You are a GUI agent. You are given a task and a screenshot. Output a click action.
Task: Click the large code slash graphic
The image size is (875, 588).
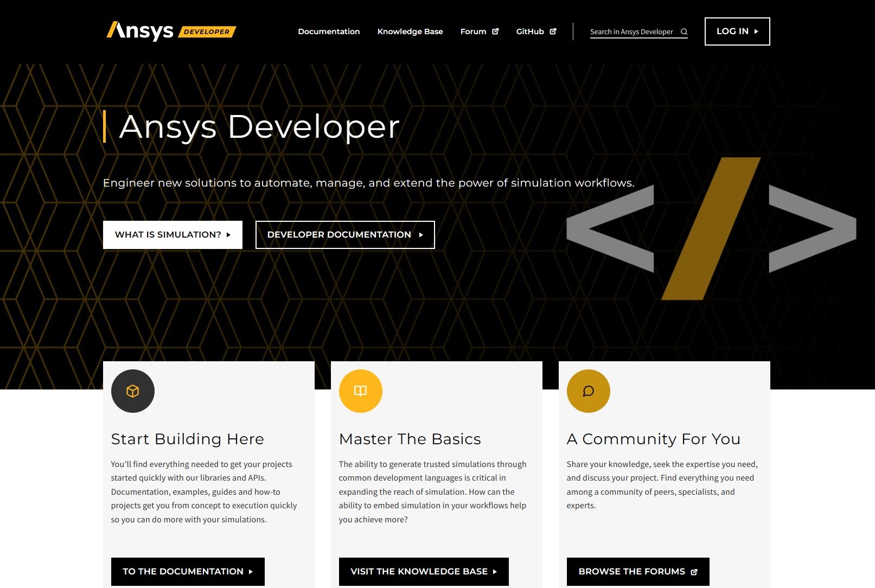click(x=711, y=229)
